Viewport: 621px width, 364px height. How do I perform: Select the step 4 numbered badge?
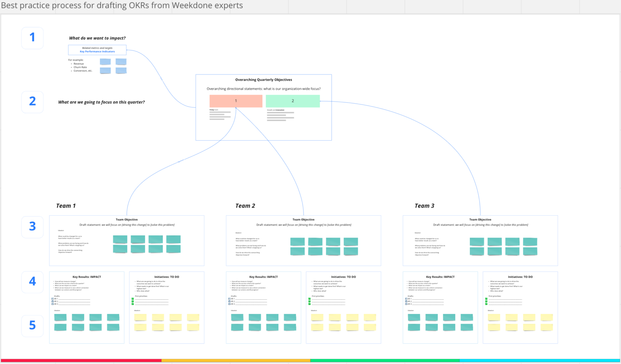pyautogui.click(x=32, y=282)
